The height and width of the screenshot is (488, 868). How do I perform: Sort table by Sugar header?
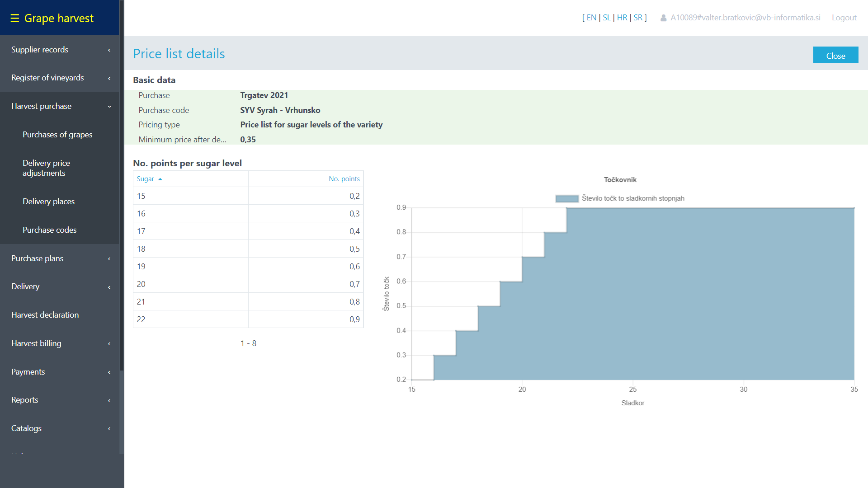click(x=145, y=179)
